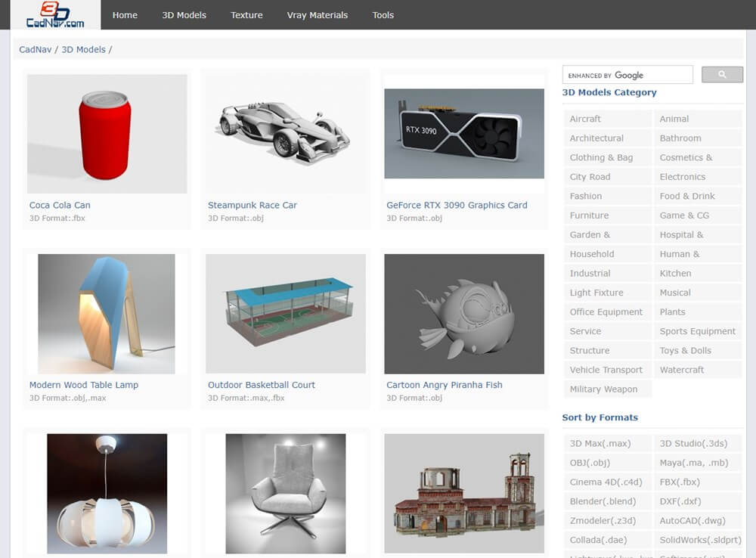Select the Sports Equipment category
This screenshot has height=558, width=756.
point(698,331)
